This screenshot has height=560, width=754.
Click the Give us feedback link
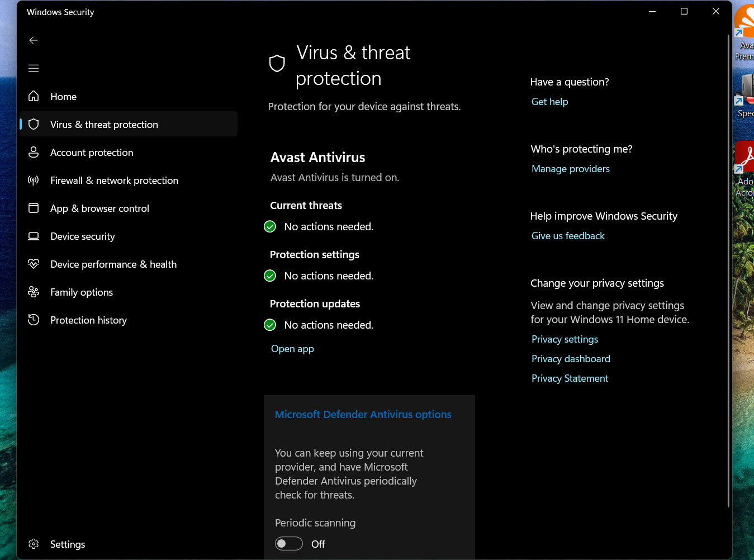(x=568, y=236)
